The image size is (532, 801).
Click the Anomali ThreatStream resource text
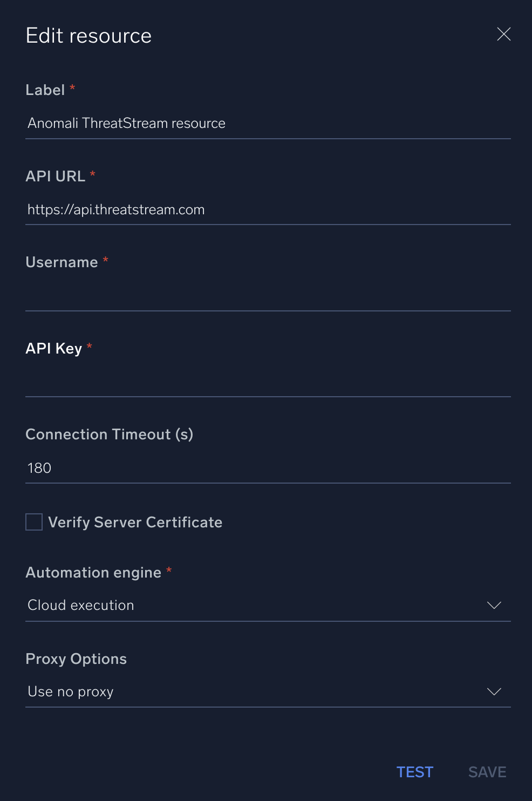[x=126, y=123]
